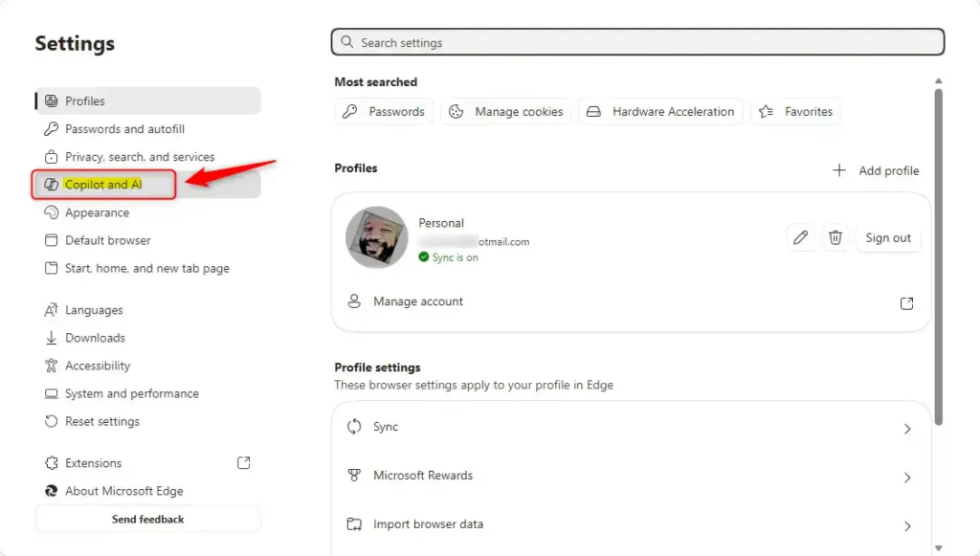Click the Start, home page icon
This screenshot has width=980, height=556.
[x=52, y=268]
